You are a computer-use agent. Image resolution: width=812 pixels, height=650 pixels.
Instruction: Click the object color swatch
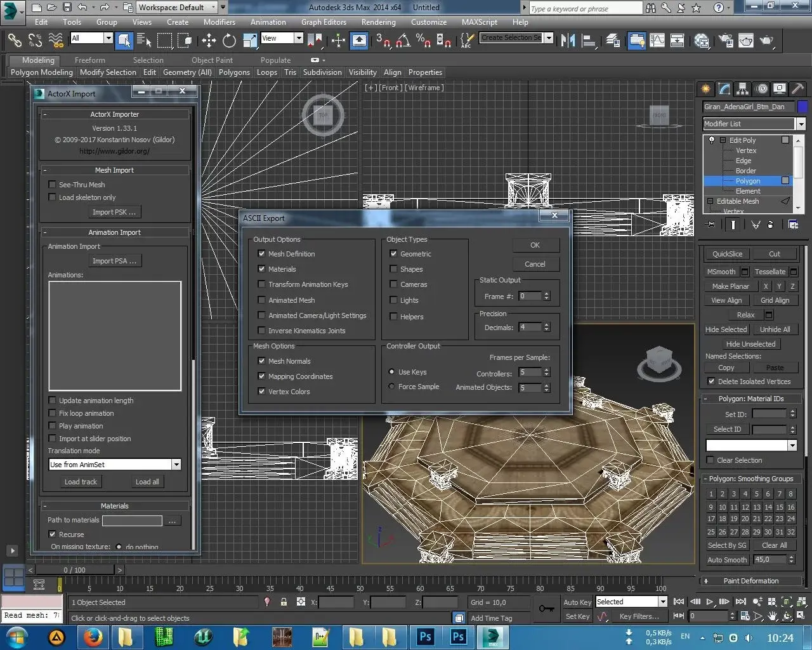coord(802,107)
